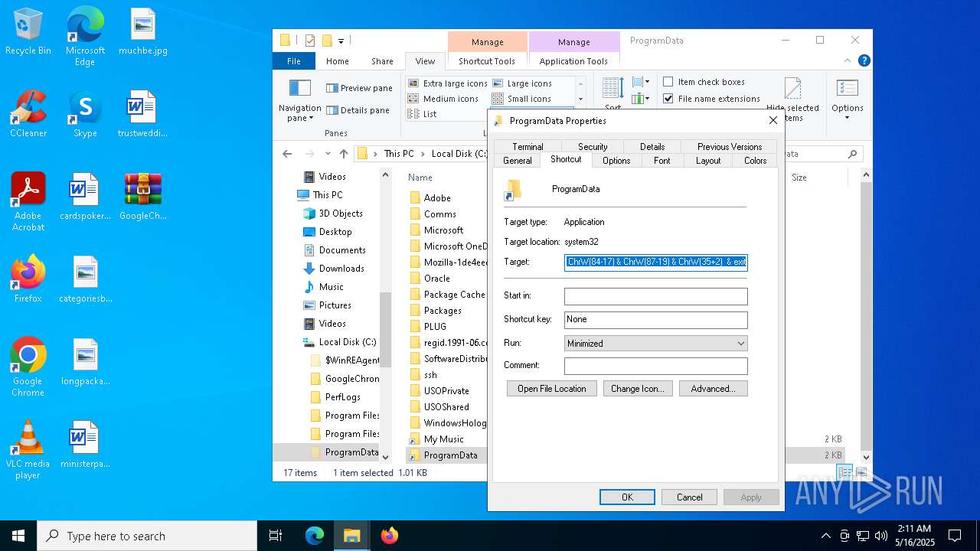Select muchbe.jpg desktop file
The image size is (980, 551).
[x=142, y=32]
